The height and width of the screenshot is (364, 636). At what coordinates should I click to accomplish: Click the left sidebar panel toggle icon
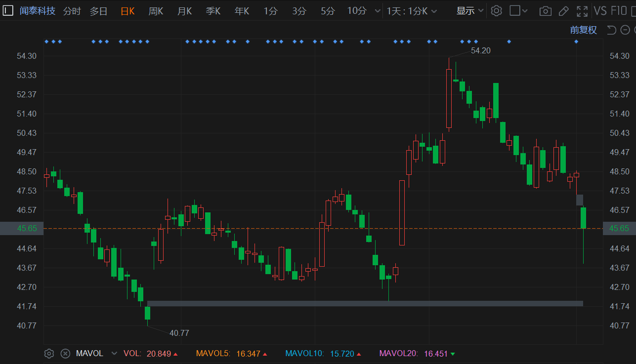[x=8, y=10]
